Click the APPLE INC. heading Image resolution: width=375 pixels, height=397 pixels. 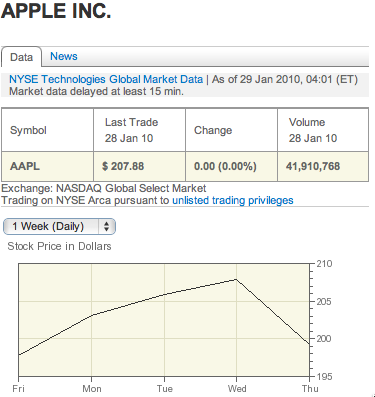[56, 11]
